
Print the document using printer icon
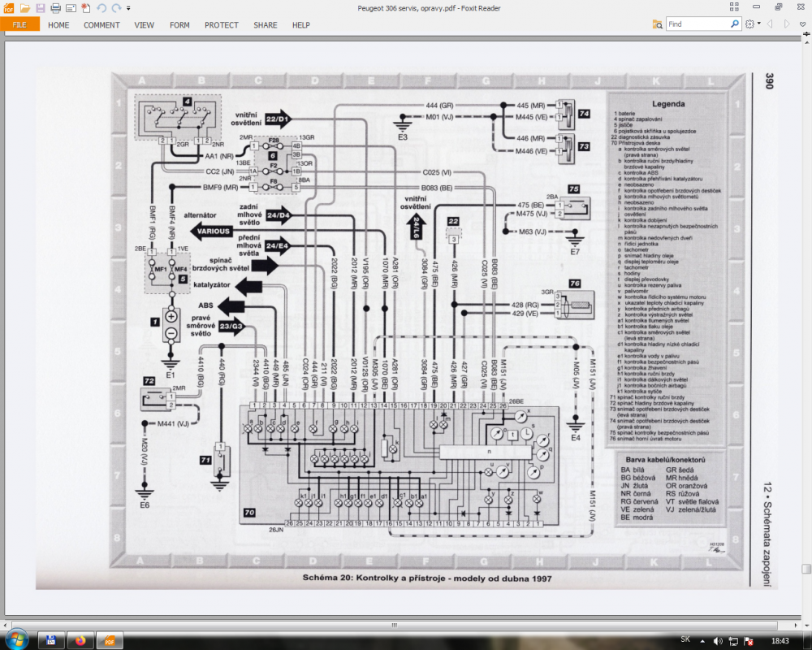click(x=55, y=8)
